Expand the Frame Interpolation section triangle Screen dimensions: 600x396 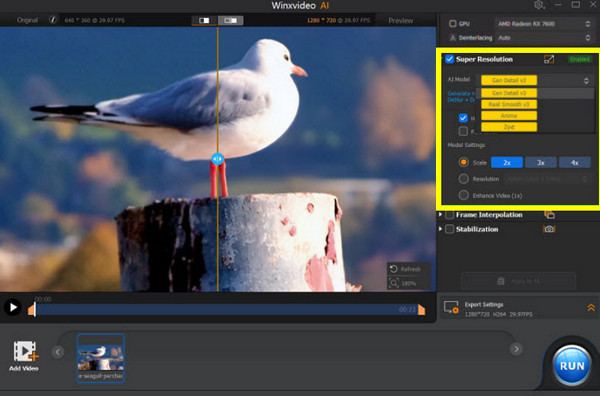(x=440, y=215)
